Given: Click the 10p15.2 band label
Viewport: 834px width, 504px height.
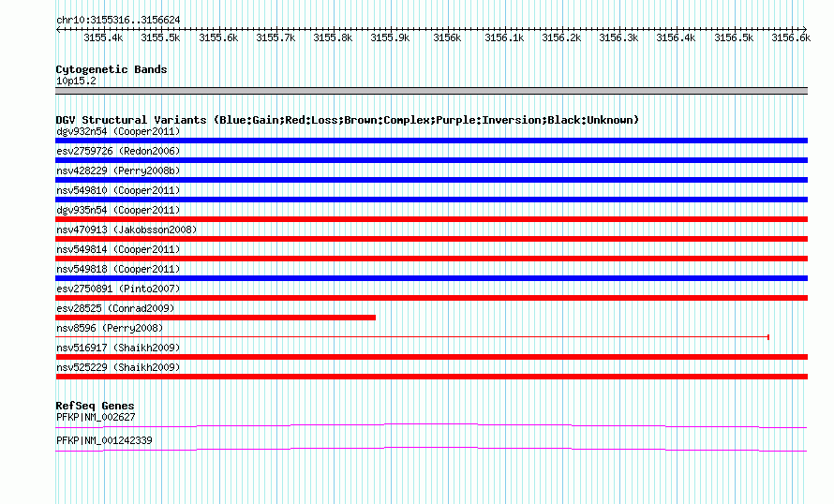Looking at the screenshot, I should pyautogui.click(x=76, y=81).
